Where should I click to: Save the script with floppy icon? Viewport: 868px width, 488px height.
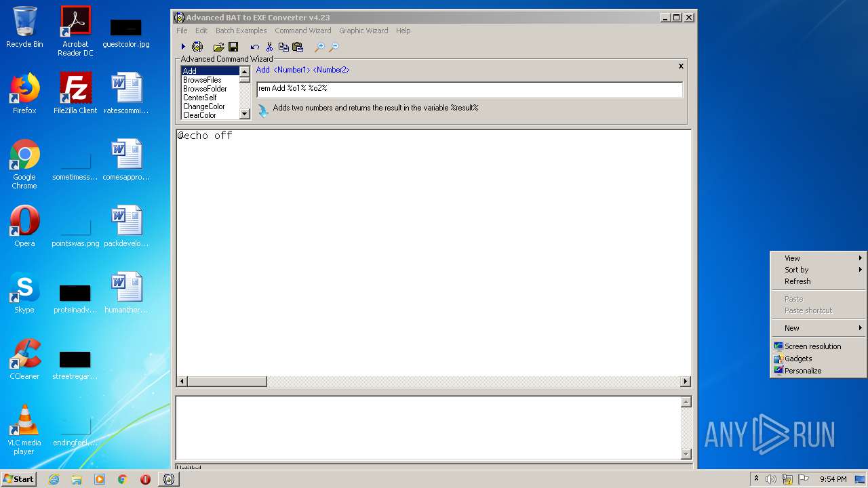[x=233, y=47]
